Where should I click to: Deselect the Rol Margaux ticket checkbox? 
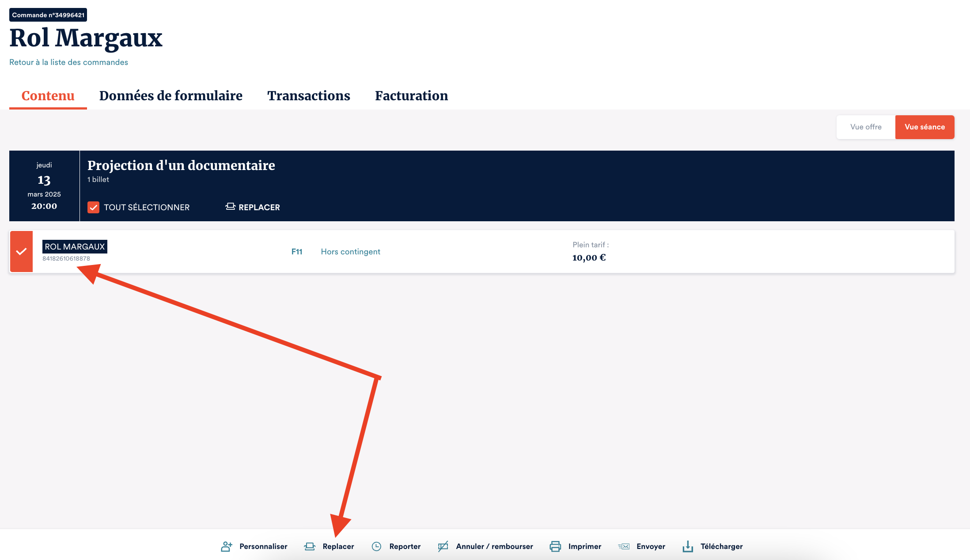21,251
